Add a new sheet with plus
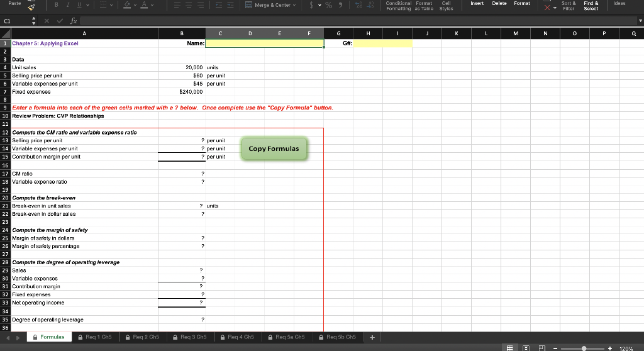Viewport: 644px width, 351px height. point(372,337)
